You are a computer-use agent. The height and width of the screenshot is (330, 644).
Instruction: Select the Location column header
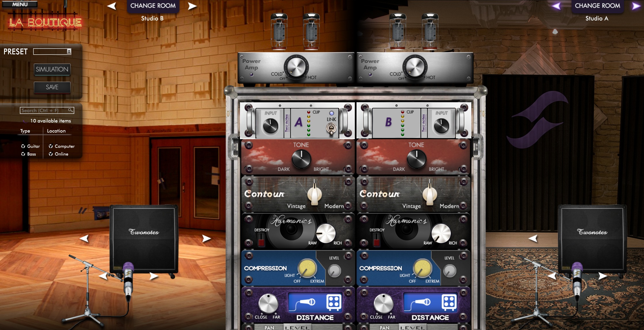point(56,131)
